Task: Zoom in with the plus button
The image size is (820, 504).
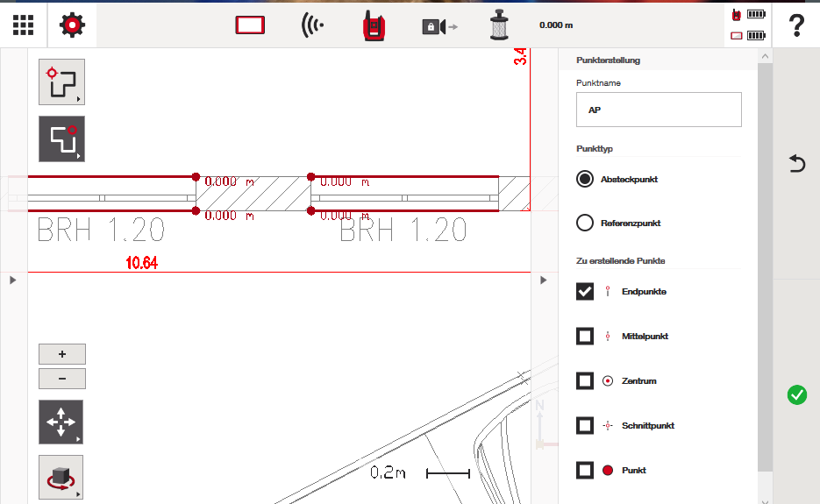Action: [62, 354]
